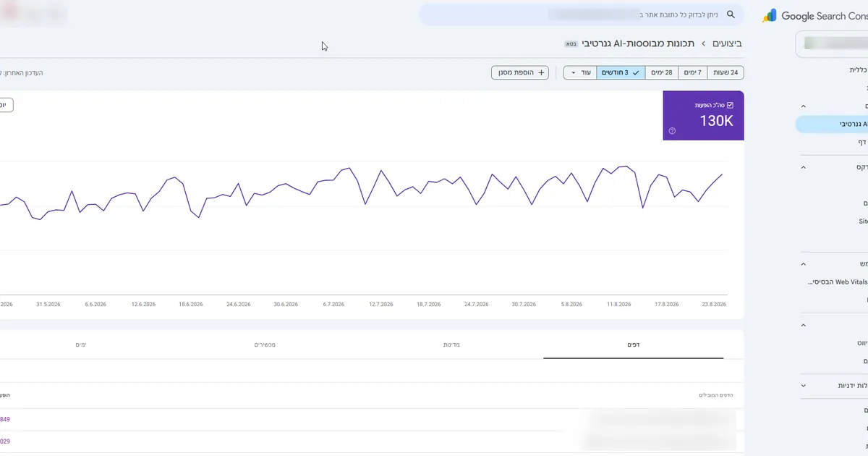Image resolution: width=868 pixels, height=456 pixels.
Task: Switch to the Days (ימים) tab
Action: click(81, 345)
